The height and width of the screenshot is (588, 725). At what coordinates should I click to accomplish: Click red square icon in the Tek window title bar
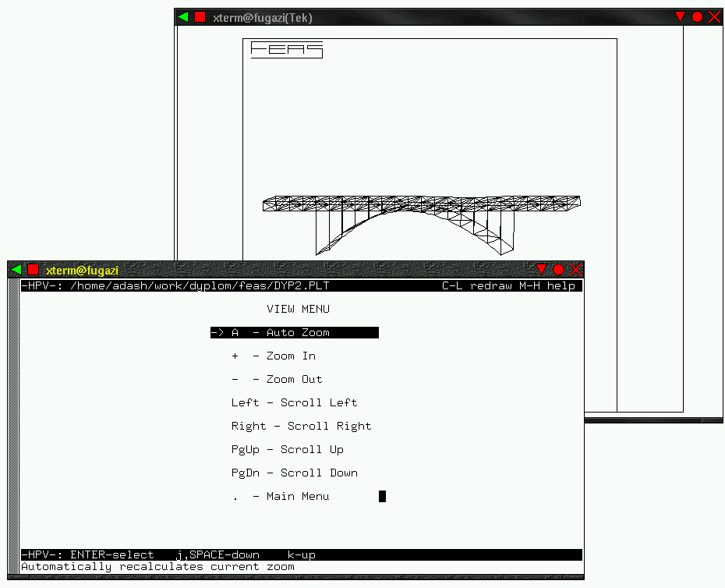(200, 17)
